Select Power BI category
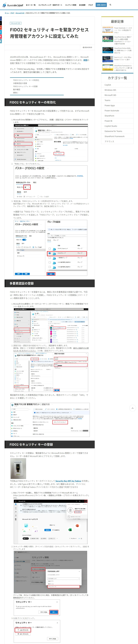Screen dimensions: 138x644 (x=117, y=121)
